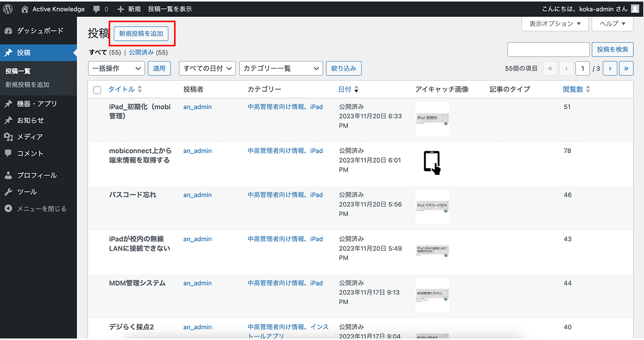Click the ダッシュボード gauge icon
Viewport: 644px width, 340px height.
(x=8, y=31)
